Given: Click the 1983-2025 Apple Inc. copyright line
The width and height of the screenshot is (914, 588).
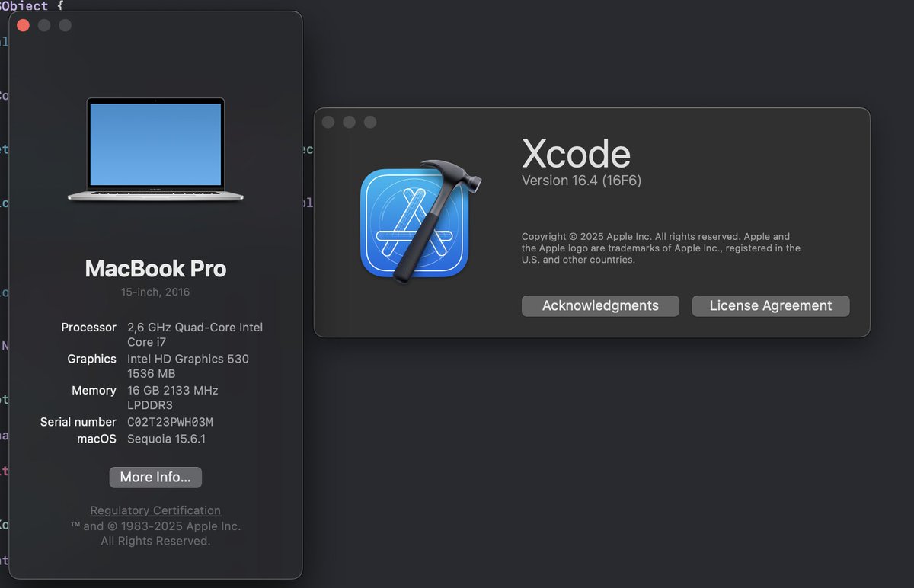Looking at the screenshot, I should (155, 526).
